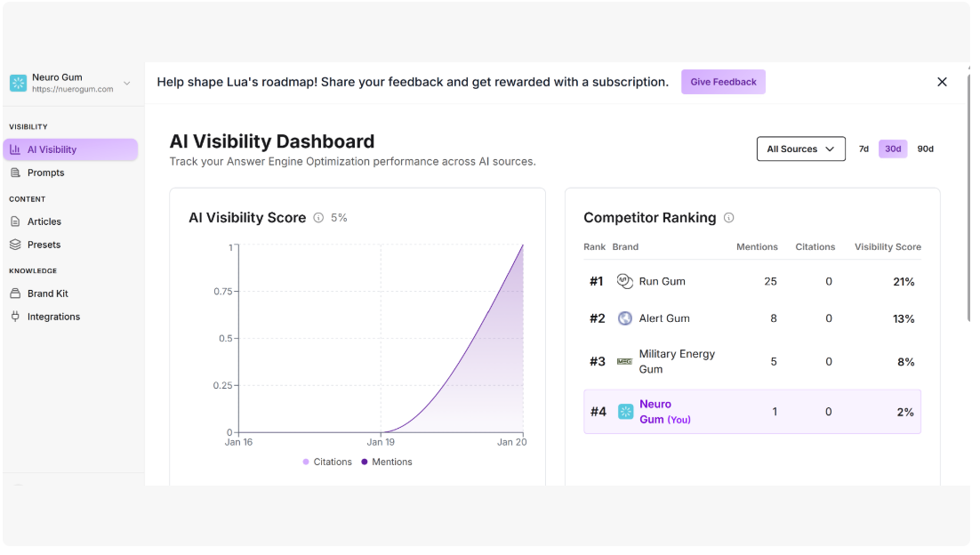Dismiss the roadmap feedback banner
Screen dimensions: 980x555
[942, 82]
